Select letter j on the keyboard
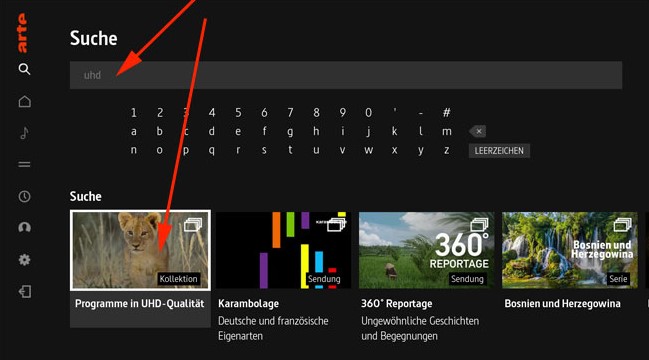 [368, 132]
